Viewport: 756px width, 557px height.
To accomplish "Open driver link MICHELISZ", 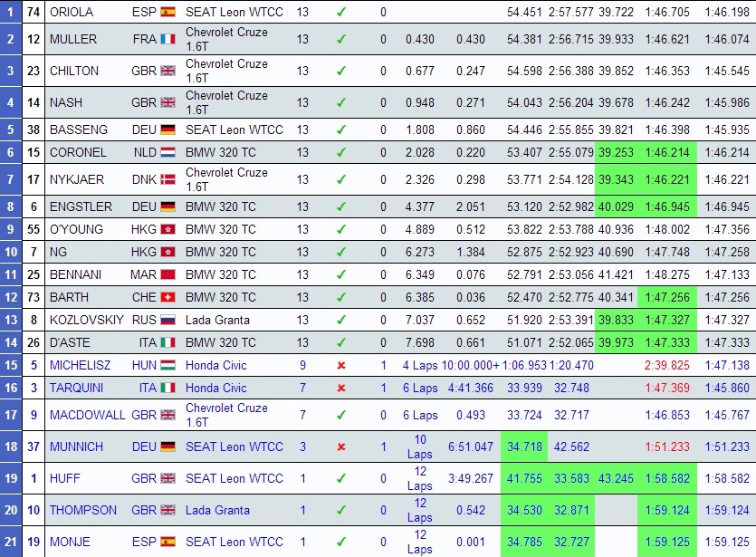I will (x=83, y=365).
